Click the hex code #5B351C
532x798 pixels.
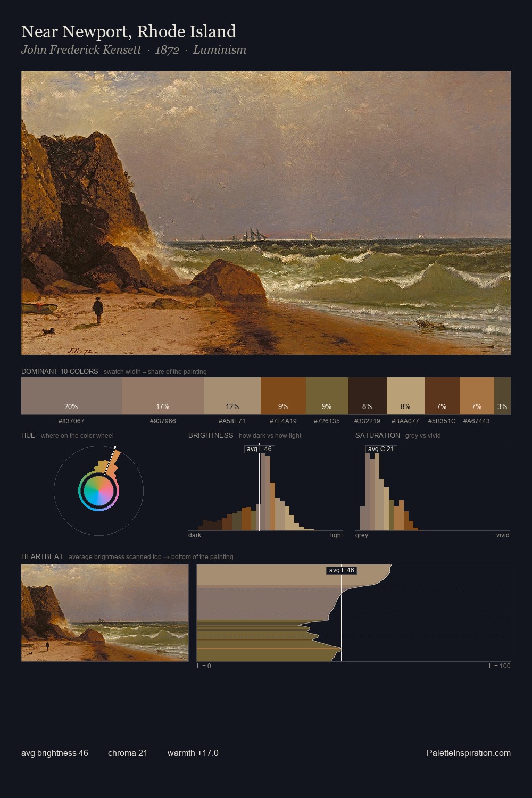click(x=442, y=421)
